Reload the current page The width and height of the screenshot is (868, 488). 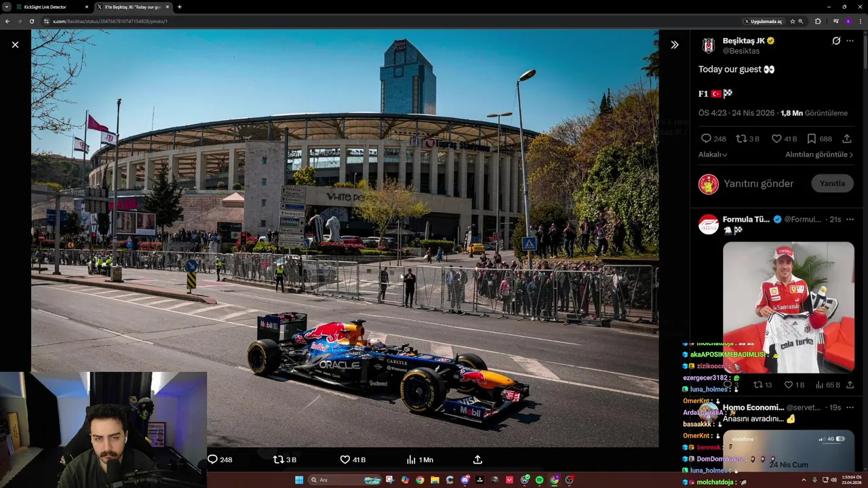pyautogui.click(x=31, y=21)
